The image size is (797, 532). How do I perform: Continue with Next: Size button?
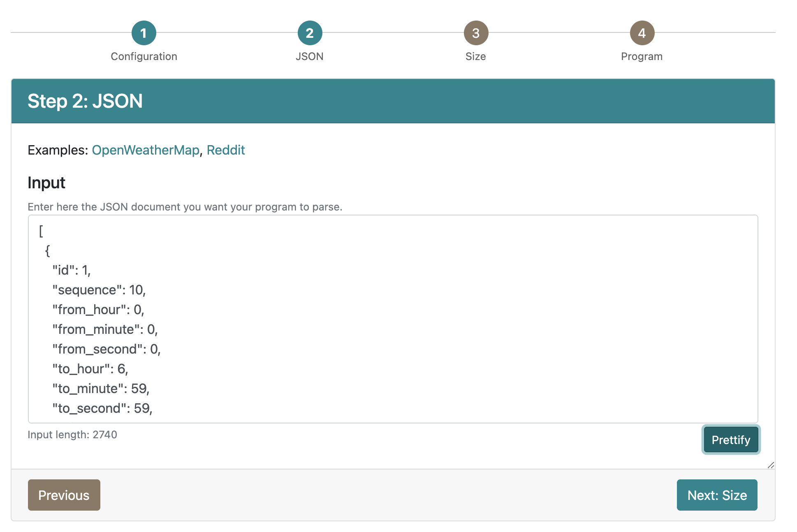717,495
